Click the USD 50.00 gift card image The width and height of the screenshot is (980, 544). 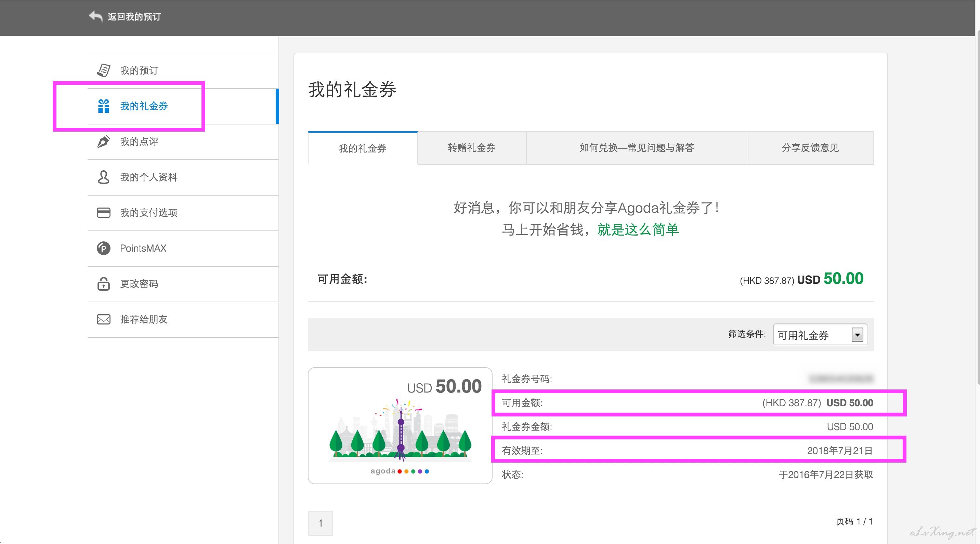click(x=400, y=425)
